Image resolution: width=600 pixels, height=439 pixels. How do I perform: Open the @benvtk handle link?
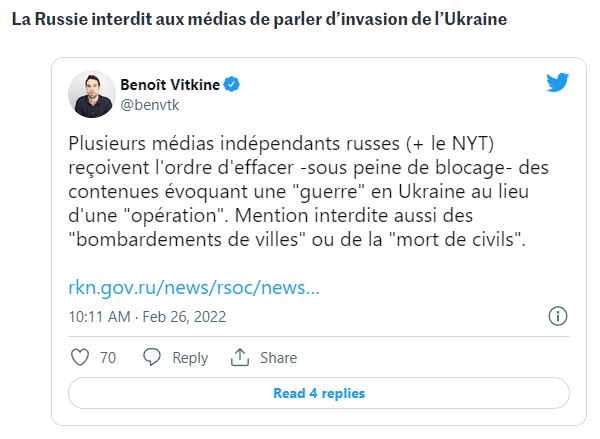[x=149, y=103]
